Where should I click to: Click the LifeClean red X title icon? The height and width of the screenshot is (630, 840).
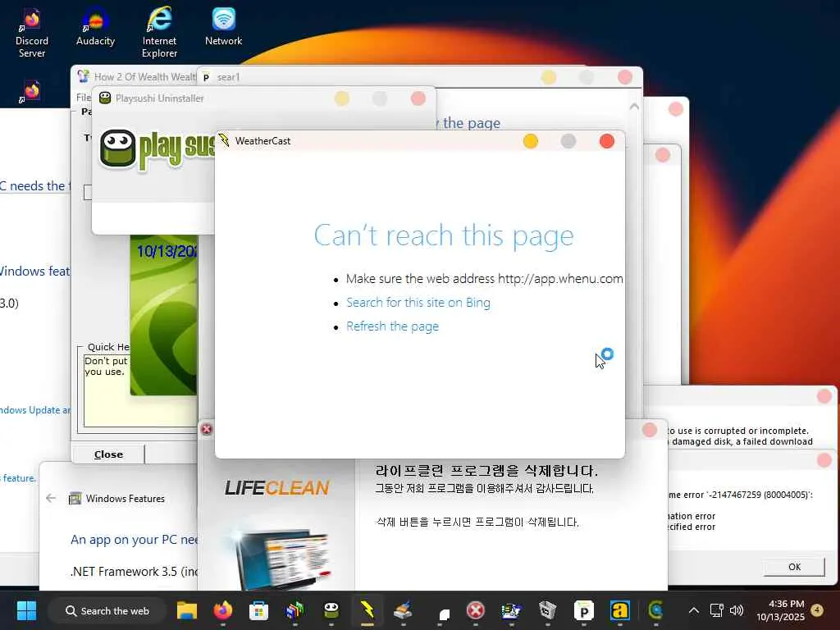click(206, 429)
